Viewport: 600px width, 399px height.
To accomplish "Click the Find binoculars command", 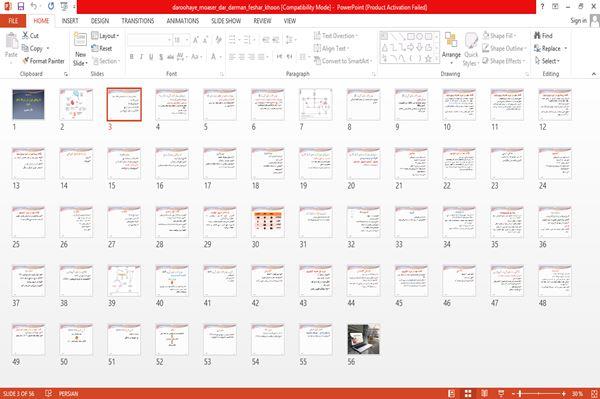I will point(543,36).
